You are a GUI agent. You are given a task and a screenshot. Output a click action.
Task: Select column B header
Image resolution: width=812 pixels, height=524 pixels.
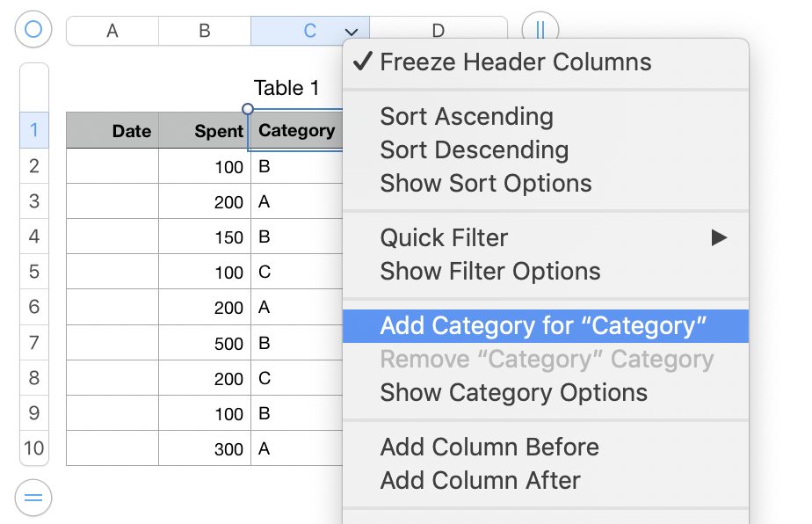tap(205, 31)
